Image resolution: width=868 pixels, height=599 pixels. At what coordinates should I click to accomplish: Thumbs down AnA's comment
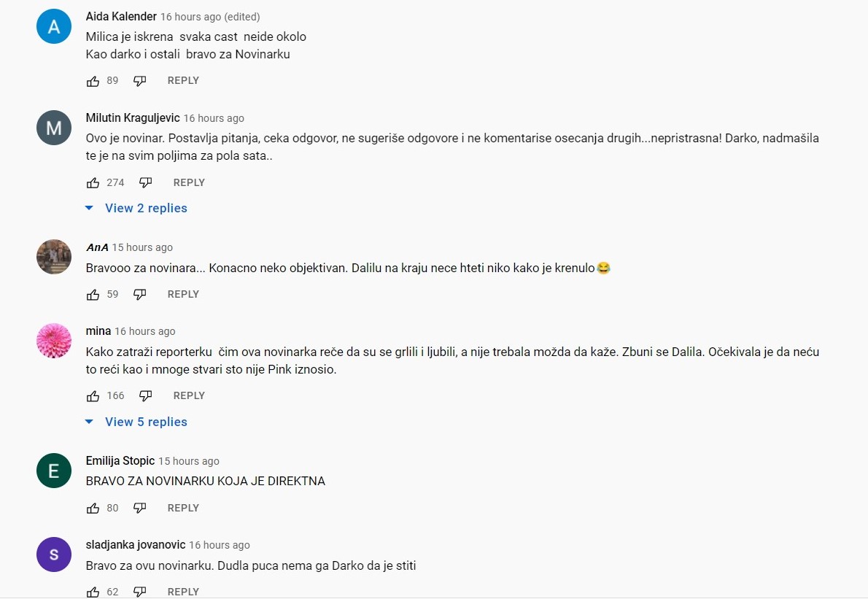[x=139, y=295]
